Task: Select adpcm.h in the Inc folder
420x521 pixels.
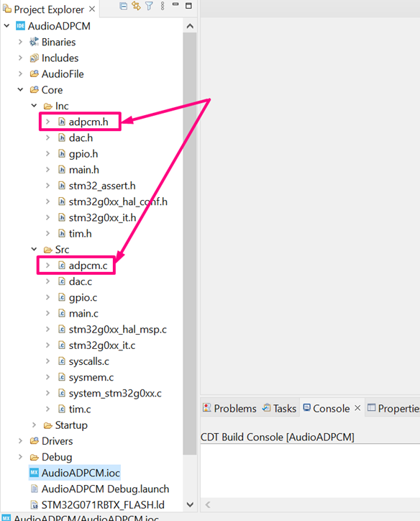Action: pos(88,122)
